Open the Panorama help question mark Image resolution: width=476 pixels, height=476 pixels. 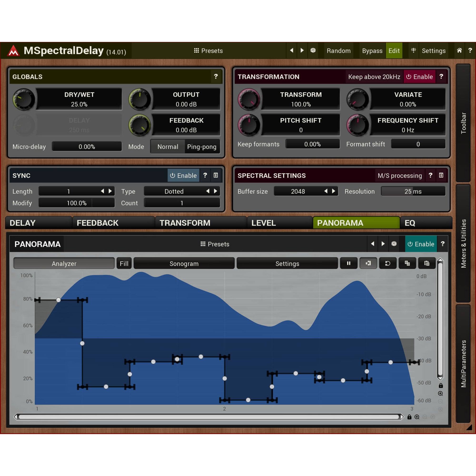442,244
